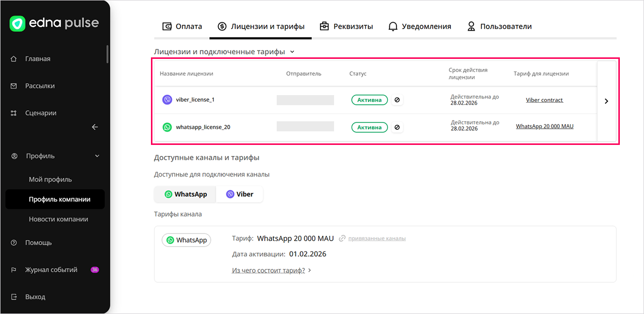Deactivate viber_license_1 with the block icon
Screen dimensions: 644x314
[397, 100]
